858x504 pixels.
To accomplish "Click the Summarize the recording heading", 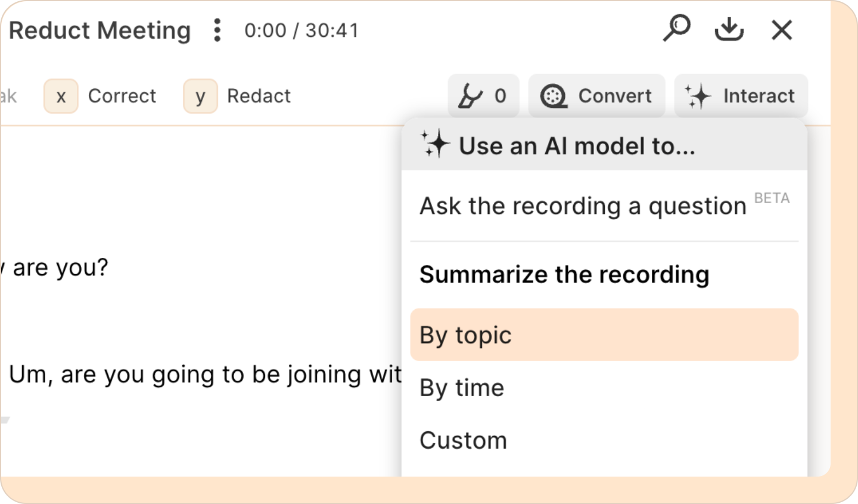I will [564, 275].
